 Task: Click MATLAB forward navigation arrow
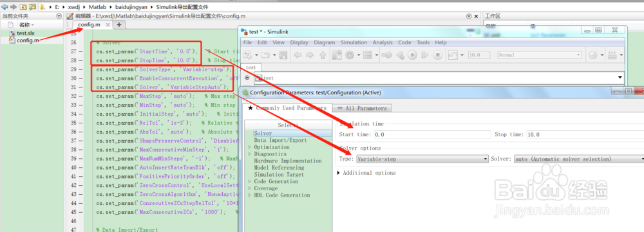click(x=14, y=7)
